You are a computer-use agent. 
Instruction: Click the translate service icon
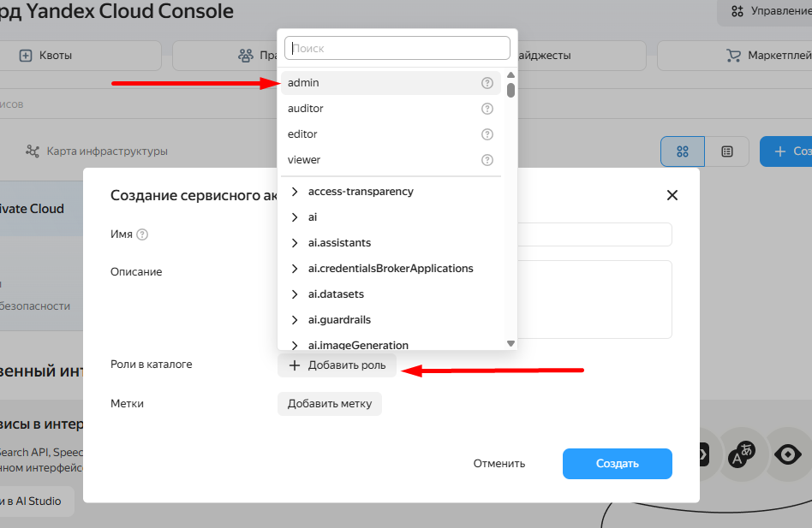(x=741, y=455)
